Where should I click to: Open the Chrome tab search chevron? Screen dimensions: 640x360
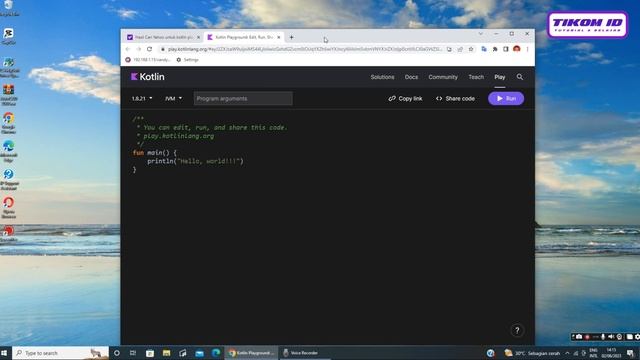[x=480, y=33]
